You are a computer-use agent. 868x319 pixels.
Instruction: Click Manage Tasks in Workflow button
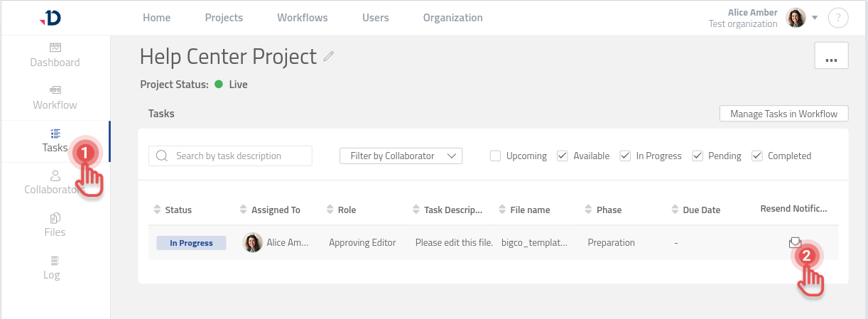coord(783,114)
